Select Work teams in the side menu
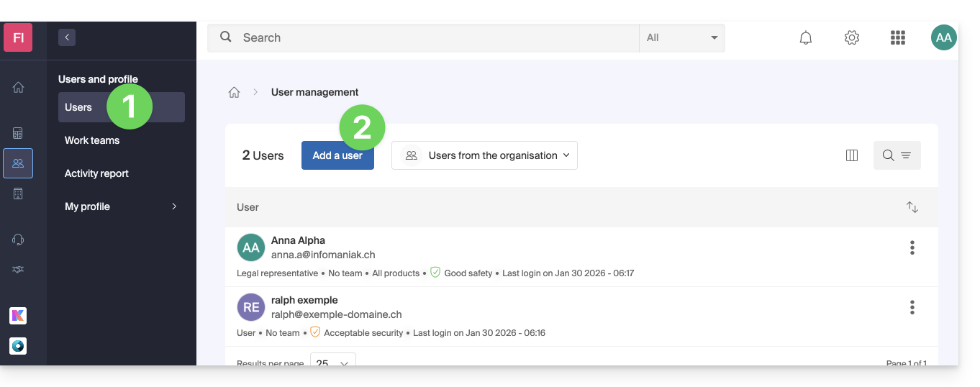980x387 pixels. (92, 140)
